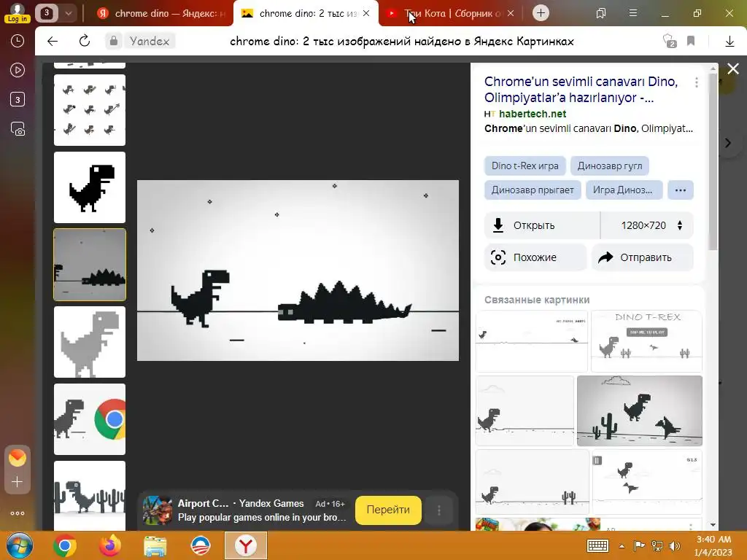
Task: Open the history clock icon in sidebar
Action: [18, 41]
